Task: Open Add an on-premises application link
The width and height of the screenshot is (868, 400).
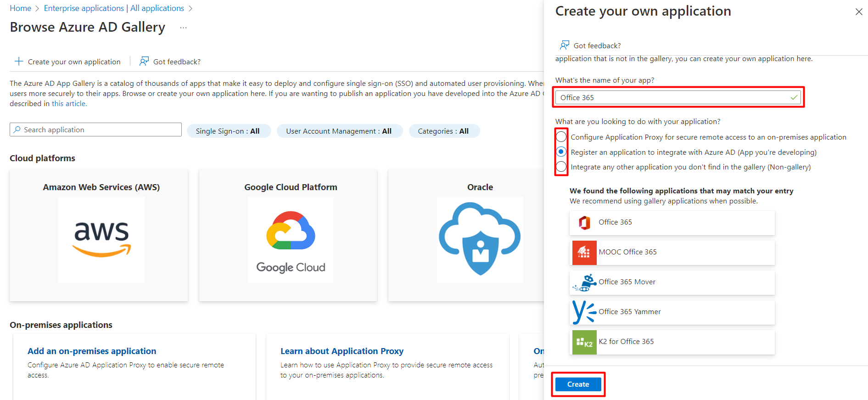Action: pos(92,351)
